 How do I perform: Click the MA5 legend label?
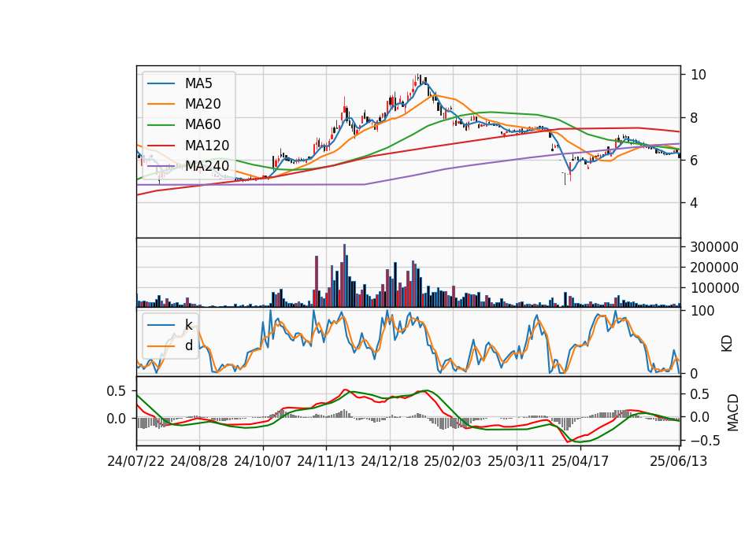pyautogui.click(x=198, y=83)
